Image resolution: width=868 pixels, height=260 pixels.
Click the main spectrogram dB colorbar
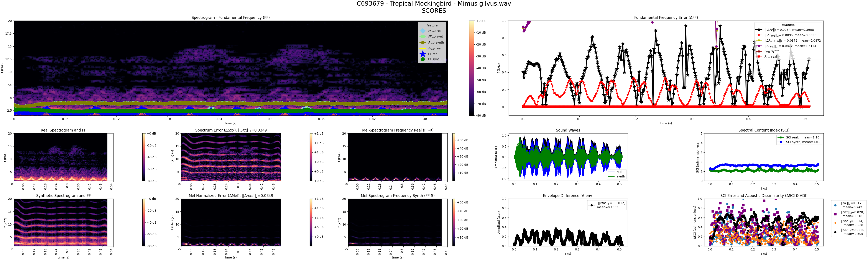click(x=471, y=68)
